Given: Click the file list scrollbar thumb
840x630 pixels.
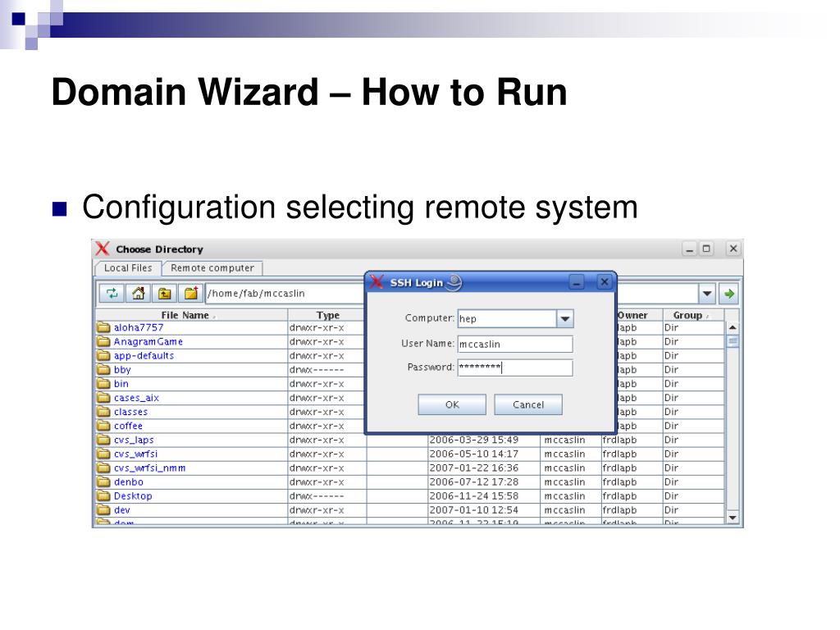Looking at the screenshot, I should tap(733, 341).
